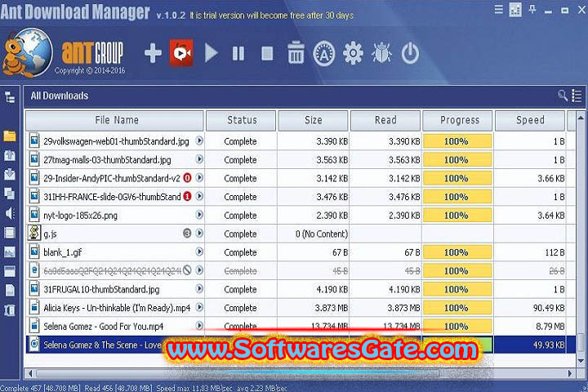The height and width of the screenshot is (392, 588).
Task: Pause downloads with the pause icon
Action: coord(238,53)
